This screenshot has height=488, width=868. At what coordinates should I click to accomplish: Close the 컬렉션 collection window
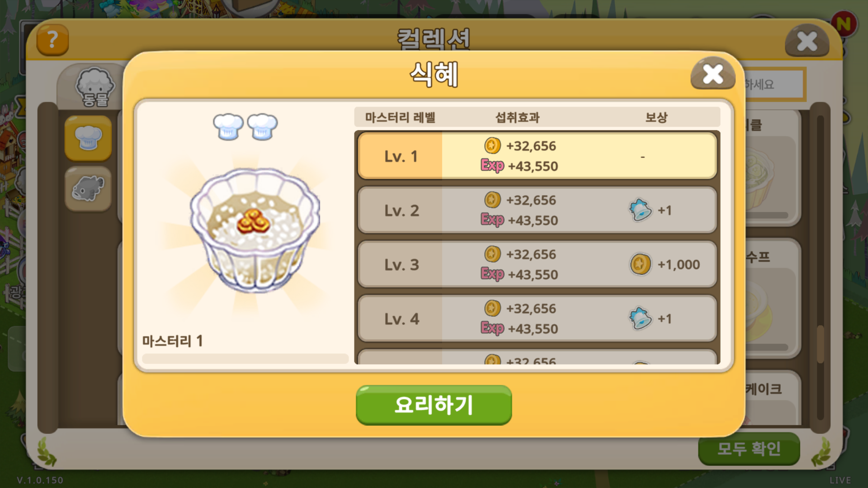807,41
